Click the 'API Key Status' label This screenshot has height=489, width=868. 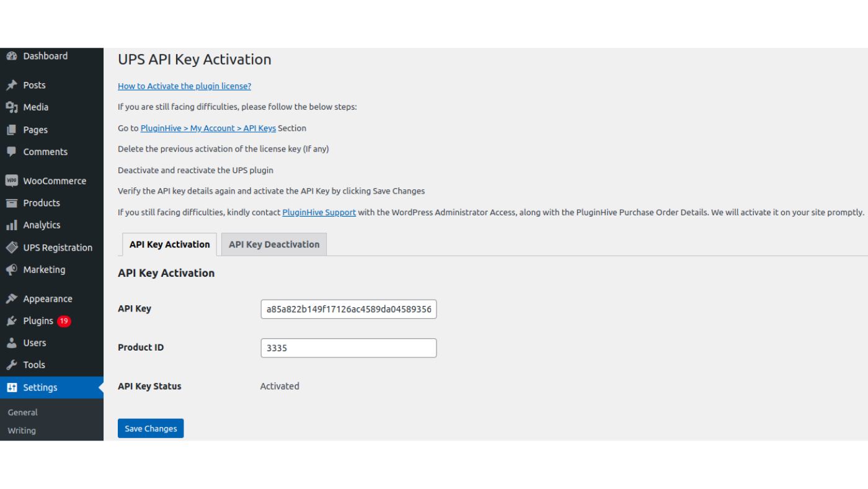coord(149,386)
